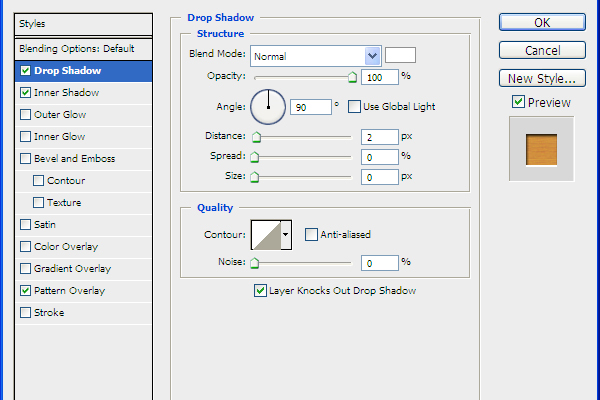
Task: Open the shadow color swatch
Action: click(400, 55)
